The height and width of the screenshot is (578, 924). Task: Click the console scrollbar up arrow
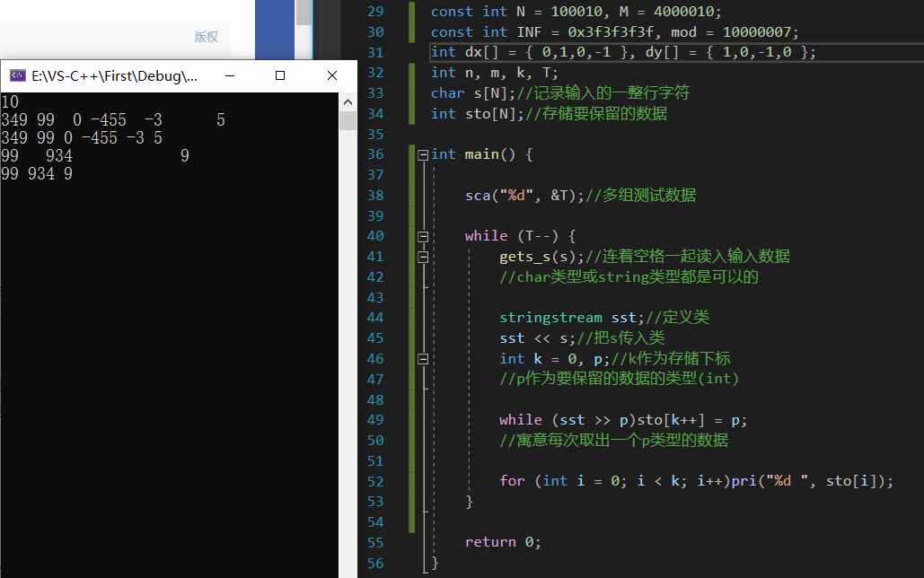coord(348,102)
